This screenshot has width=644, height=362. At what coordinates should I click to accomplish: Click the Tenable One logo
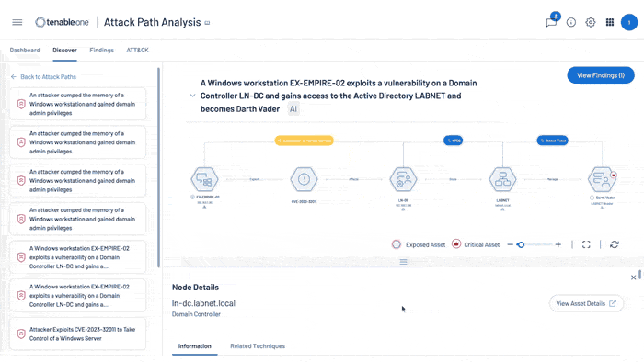tap(62, 22)
